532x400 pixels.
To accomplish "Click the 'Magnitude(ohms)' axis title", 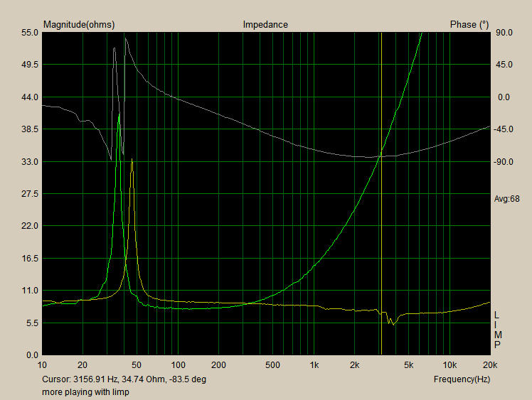I will 79,25.
